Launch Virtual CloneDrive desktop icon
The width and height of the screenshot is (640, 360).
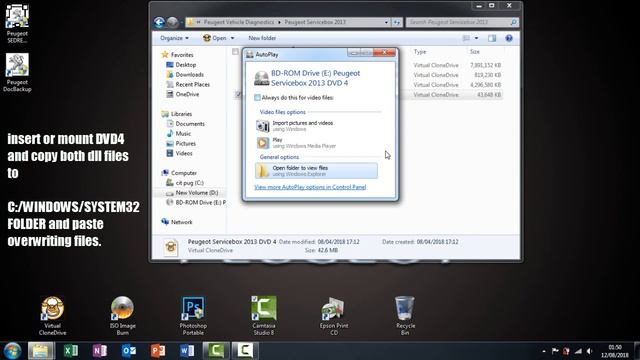[53, 315]
